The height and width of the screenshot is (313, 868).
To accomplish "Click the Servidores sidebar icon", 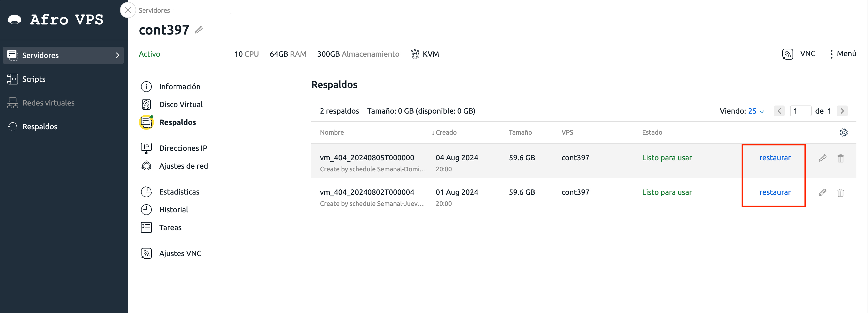I will coord(12,55).
